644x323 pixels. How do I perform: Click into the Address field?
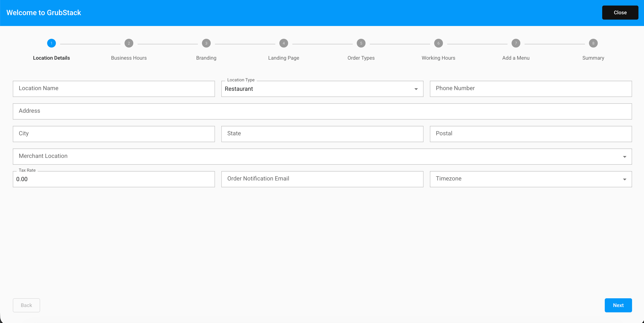pyautogui.click(x=322, y=111)
